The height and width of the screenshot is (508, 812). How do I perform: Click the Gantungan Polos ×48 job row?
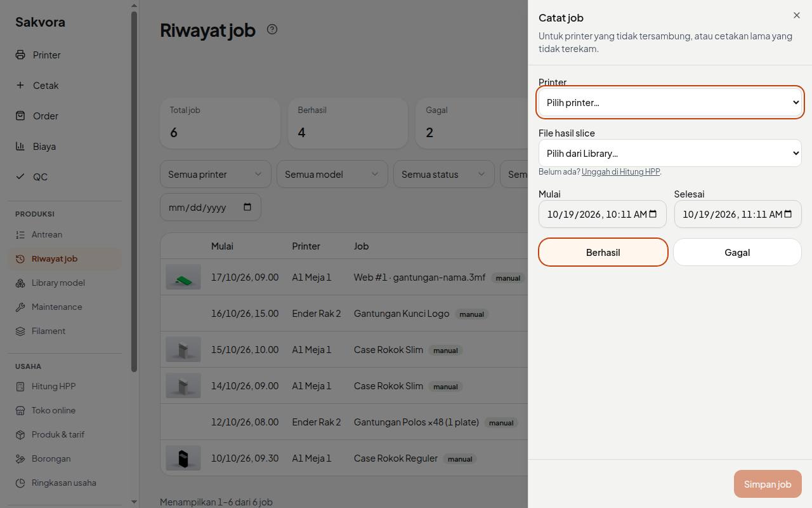point(344,422)
